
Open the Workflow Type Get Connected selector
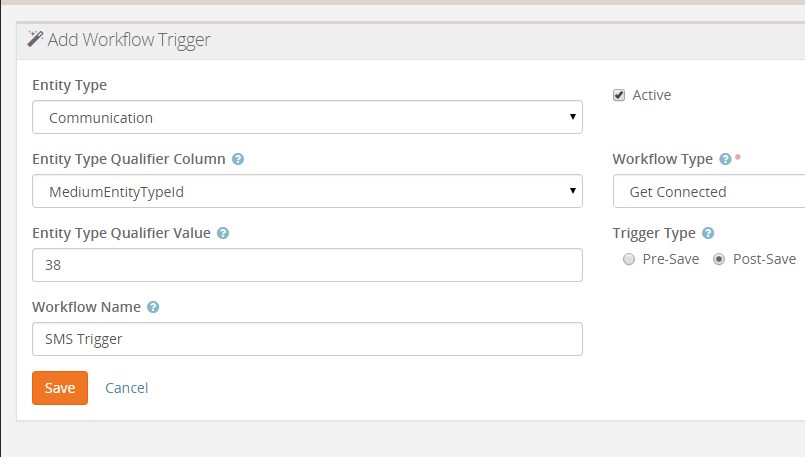(710, 191)
